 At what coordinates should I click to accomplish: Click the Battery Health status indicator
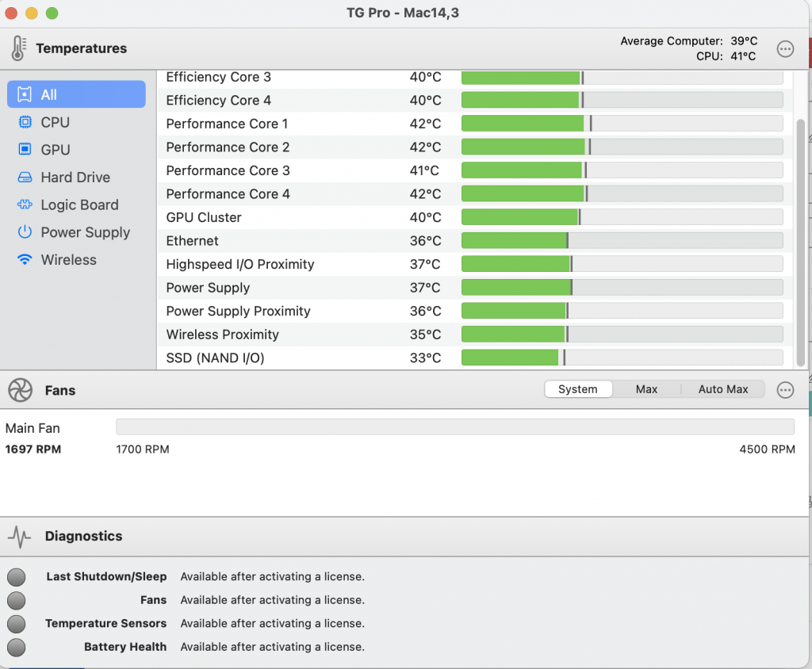[x=16, y=647]
